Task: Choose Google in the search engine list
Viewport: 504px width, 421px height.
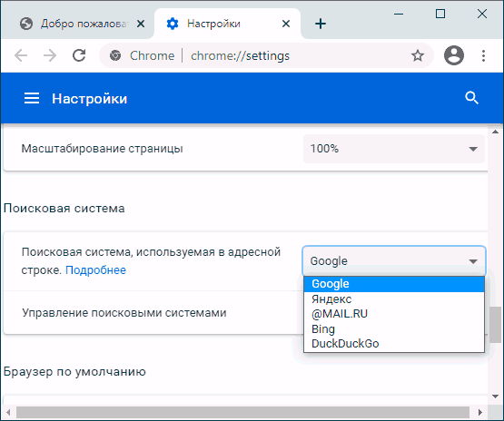Action: pos(394,284)
